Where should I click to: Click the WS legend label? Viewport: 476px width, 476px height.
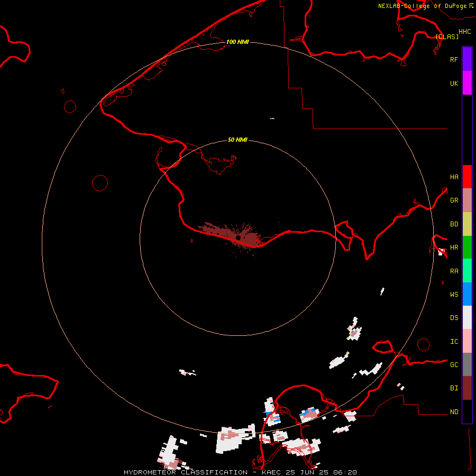[x=454, y=295]
